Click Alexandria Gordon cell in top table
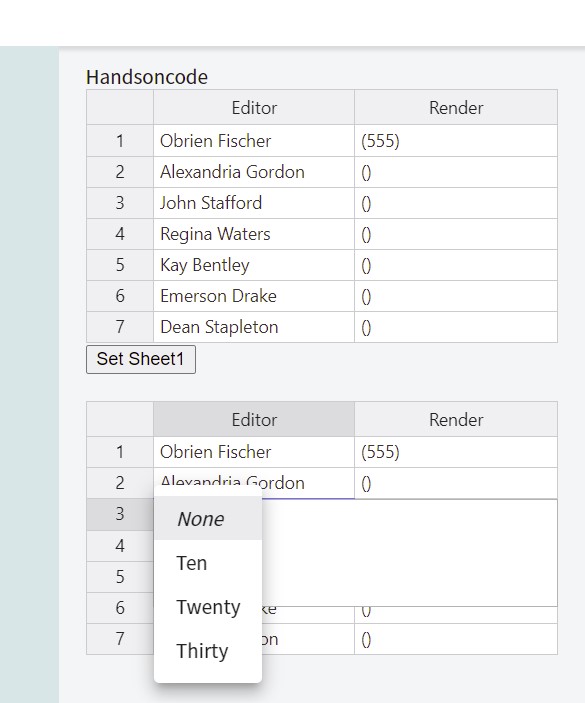Image resolution: width=585 pixels, height=703 pixels. click(254, 172)
